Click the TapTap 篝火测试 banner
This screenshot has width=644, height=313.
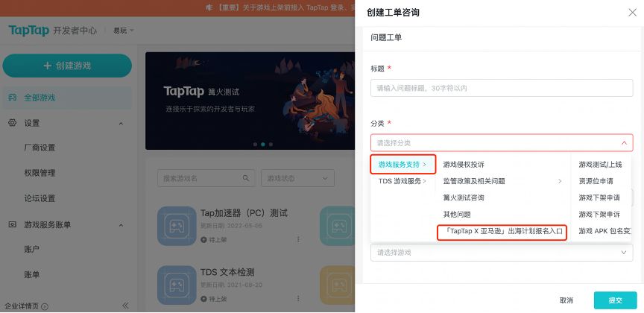pos(250,101)
